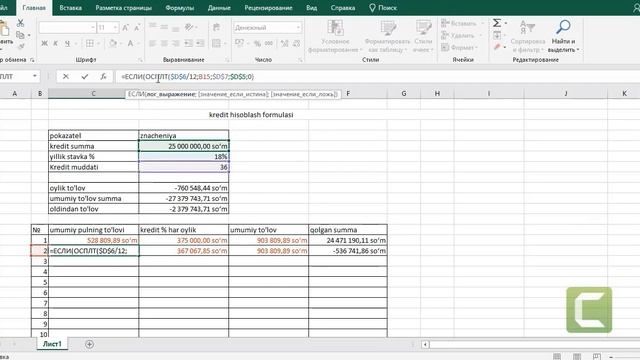Open the Справка tab
Screen dimensions: 640x360
(343, 8)
